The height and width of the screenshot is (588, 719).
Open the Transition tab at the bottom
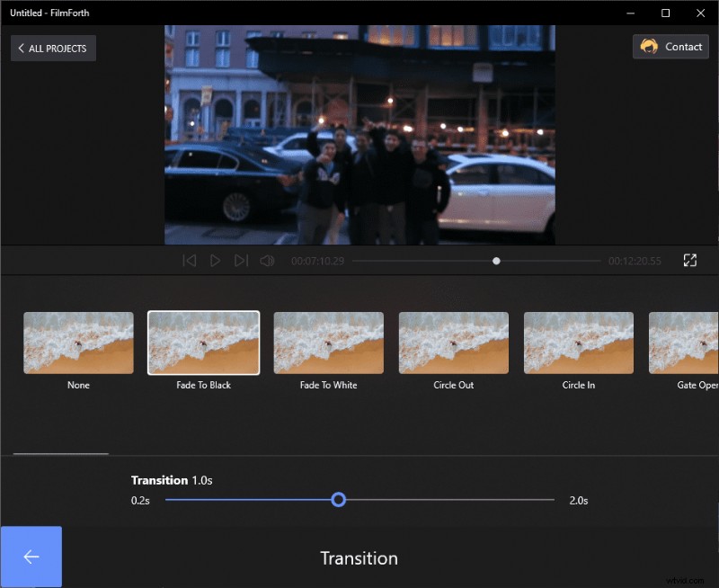coord(359,557)
